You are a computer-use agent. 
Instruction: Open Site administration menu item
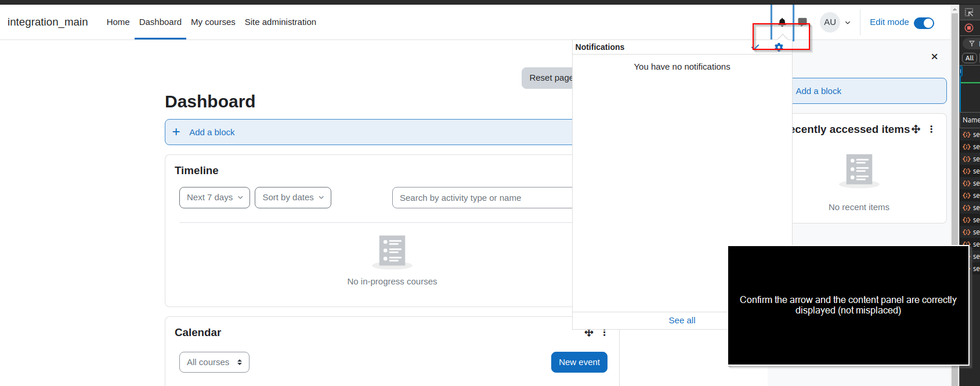click(280, 22)
